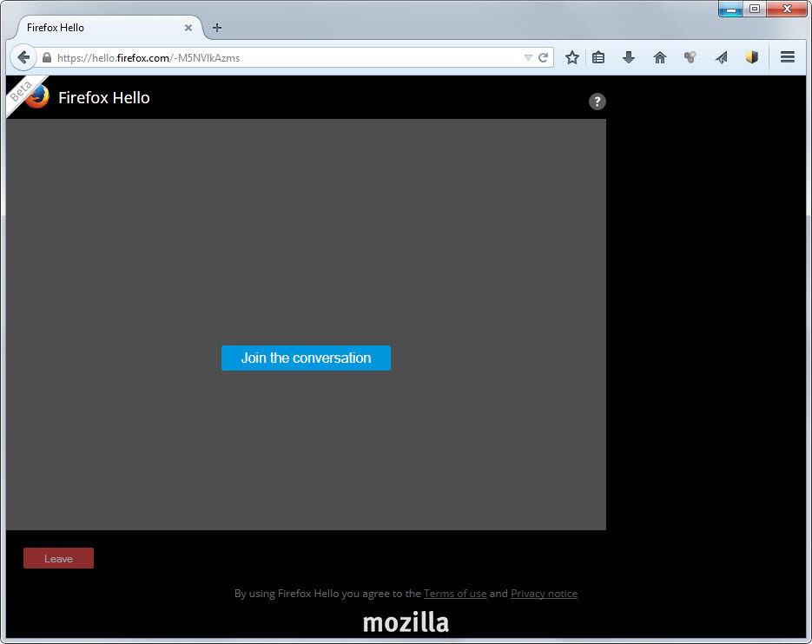The image size is (812, 644).
Task: Click the mozilla logo at the bottom
Action: (406, 622)
